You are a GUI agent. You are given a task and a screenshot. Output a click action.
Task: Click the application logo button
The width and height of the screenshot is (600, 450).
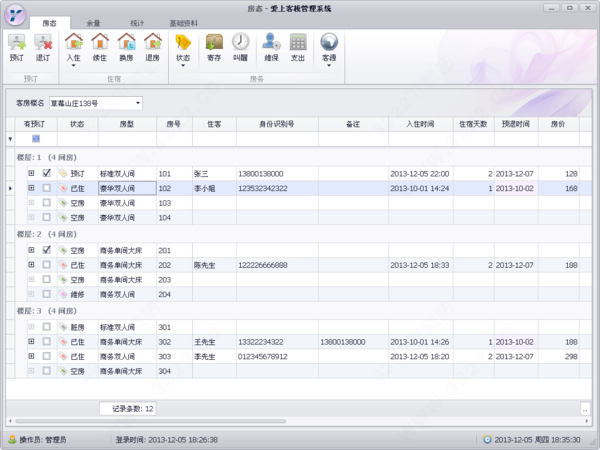[x=15, y=15]
